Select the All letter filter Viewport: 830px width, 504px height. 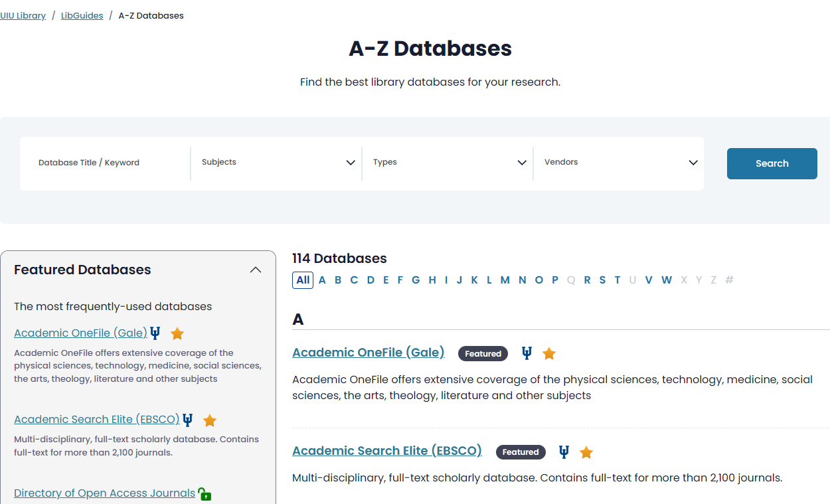tap(303, 280)
